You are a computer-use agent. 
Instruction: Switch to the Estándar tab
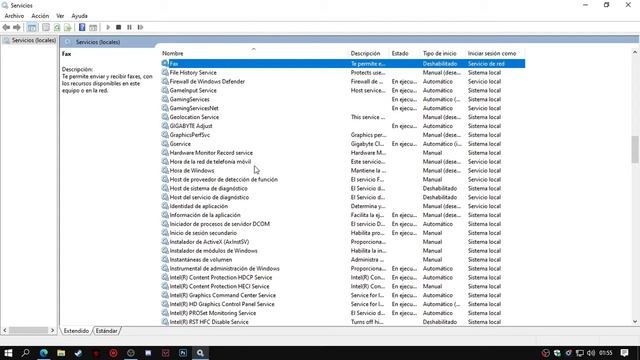pos(107,331)
